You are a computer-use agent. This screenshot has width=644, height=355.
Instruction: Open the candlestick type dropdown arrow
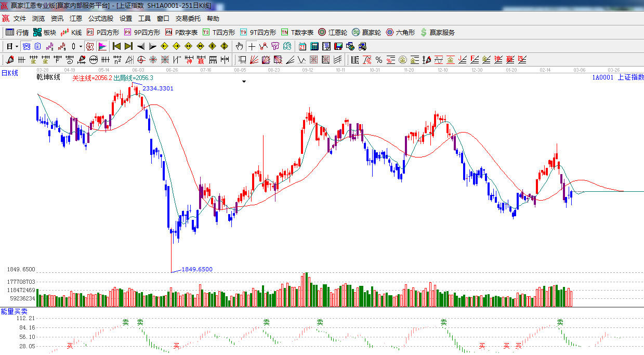81,46
